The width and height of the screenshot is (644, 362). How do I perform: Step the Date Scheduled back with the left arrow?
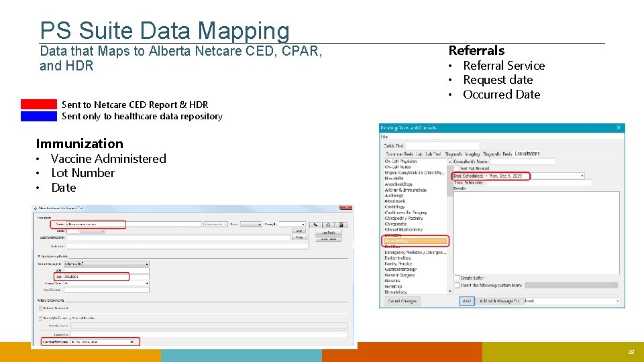point(487,176)
